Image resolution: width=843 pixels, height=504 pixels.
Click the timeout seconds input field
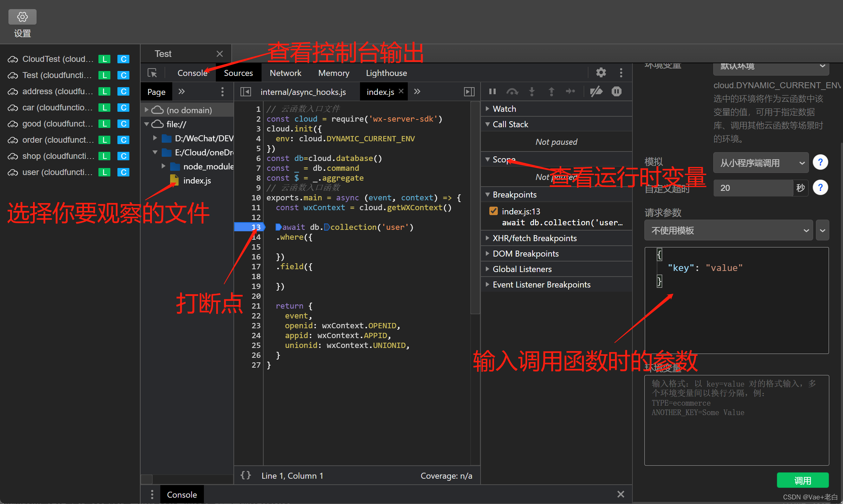[752, 188]
